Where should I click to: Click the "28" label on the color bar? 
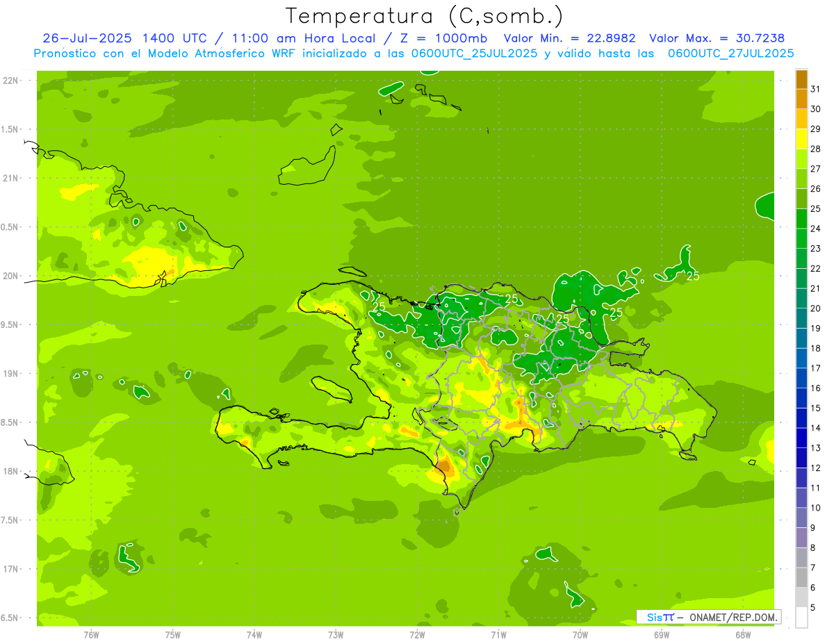tap(816, 149)
